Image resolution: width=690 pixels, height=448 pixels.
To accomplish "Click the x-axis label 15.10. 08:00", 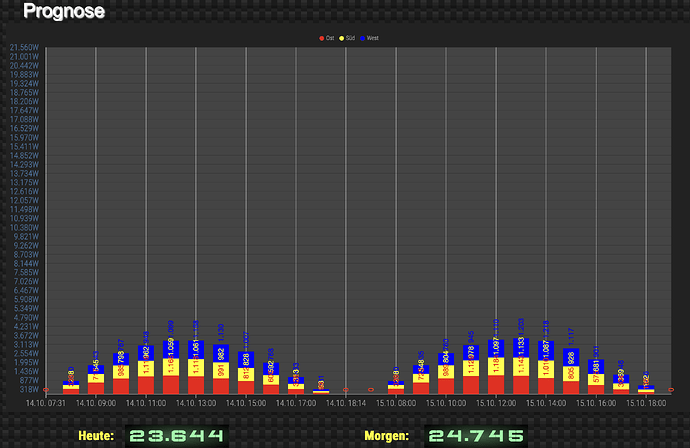I will pos(396,403).
